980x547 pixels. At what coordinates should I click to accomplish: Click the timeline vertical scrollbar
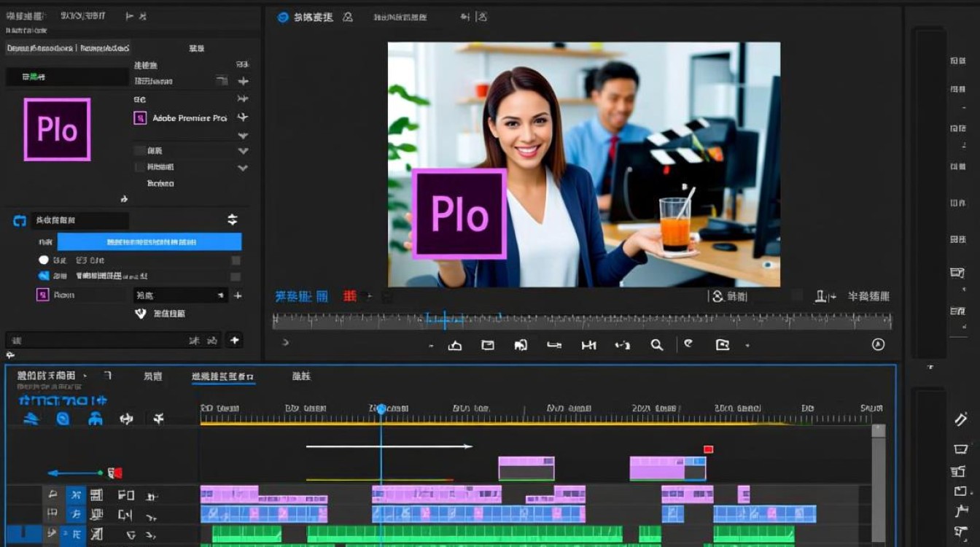879,484
